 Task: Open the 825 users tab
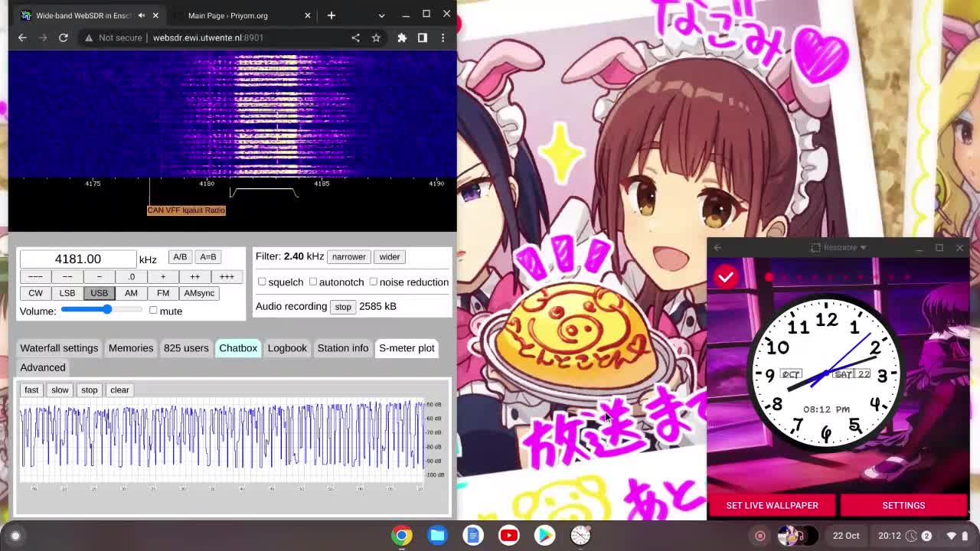click(186, 348)
